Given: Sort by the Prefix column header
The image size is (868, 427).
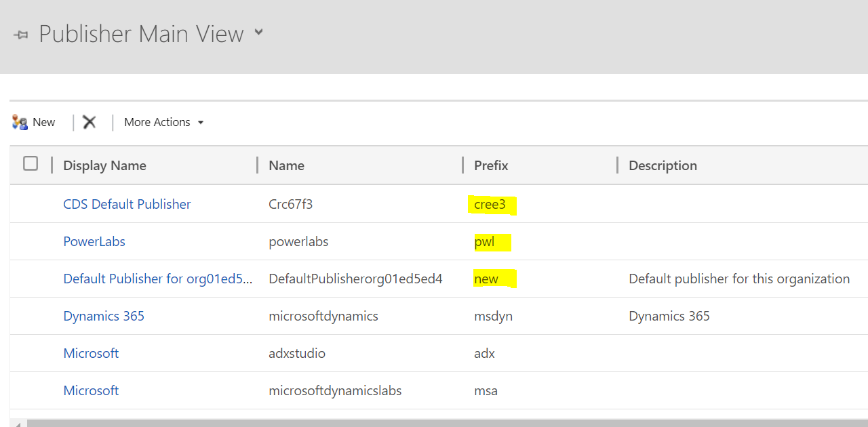Looking at the screenshot, I should click(491, 165).
